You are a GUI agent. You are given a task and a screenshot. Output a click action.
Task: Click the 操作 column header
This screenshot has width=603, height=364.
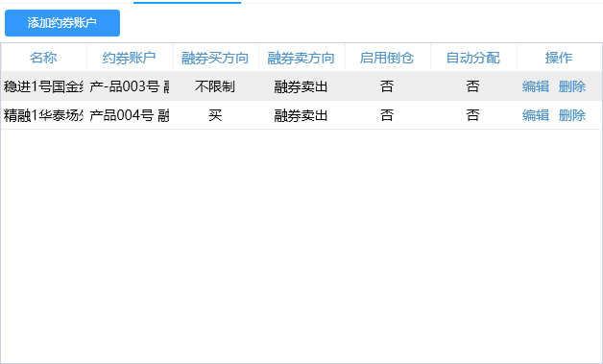tap(559, 58)
